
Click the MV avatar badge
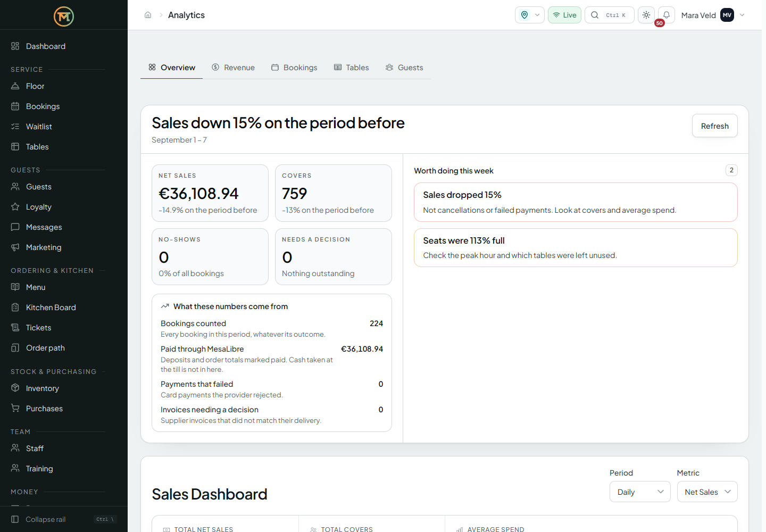pyautogui.click(x=727, y=15)
